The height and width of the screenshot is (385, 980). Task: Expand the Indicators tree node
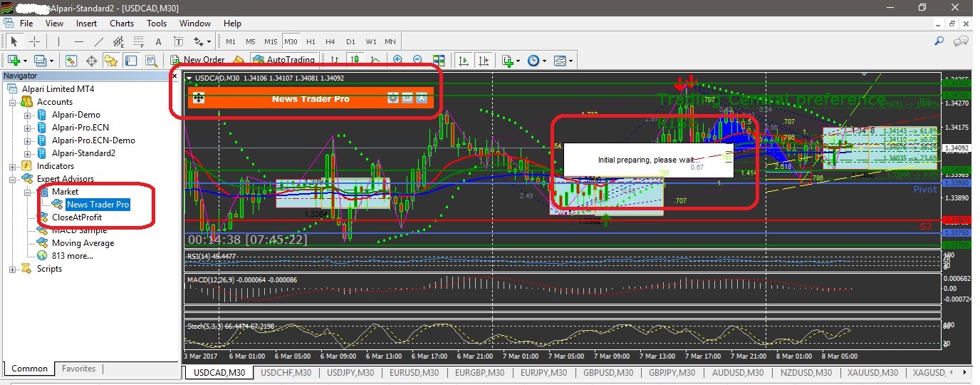click(x=12, y=166)
